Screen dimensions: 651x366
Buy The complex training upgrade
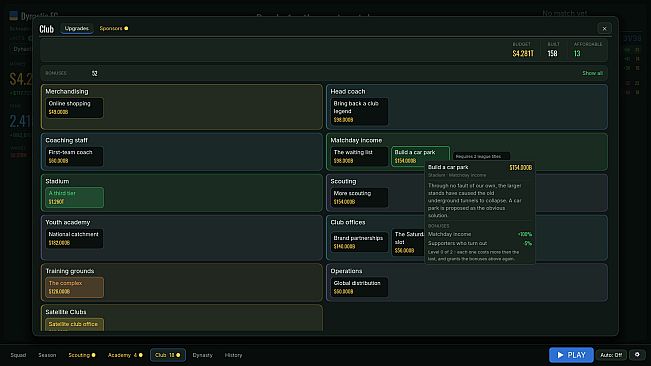pyautogui.click(x=74, y=287)
